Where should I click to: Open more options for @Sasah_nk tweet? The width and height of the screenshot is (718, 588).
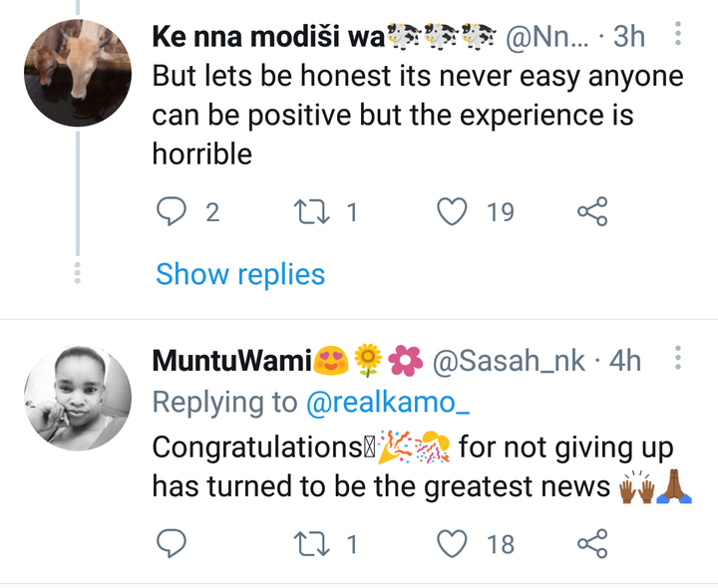[678, 358]
